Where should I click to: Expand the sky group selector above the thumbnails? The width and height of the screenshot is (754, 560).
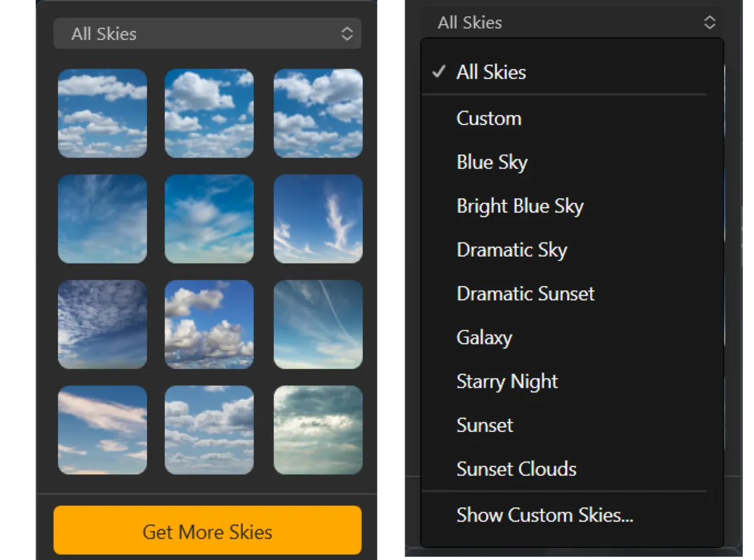coord(207,33)
